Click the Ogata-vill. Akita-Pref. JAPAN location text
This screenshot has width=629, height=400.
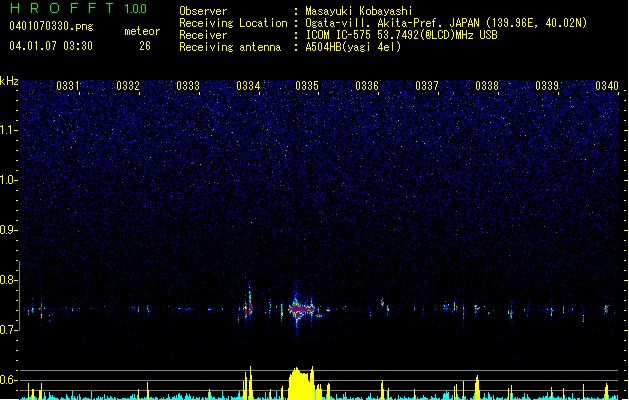(446, 23)
